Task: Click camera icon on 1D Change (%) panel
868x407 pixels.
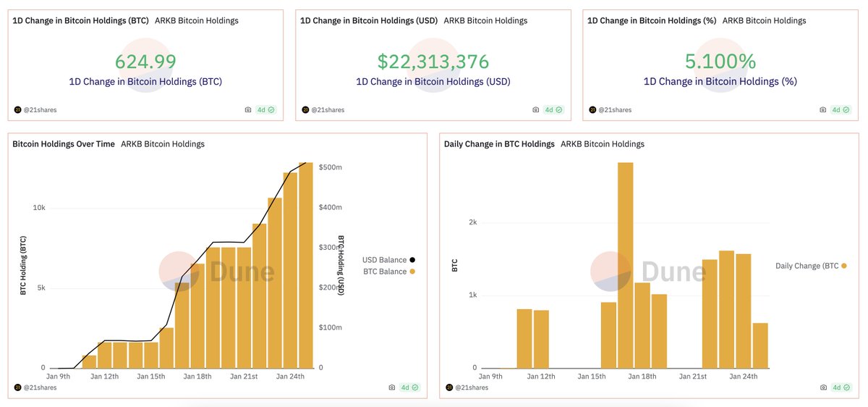Action: click(x=822, y=110)
